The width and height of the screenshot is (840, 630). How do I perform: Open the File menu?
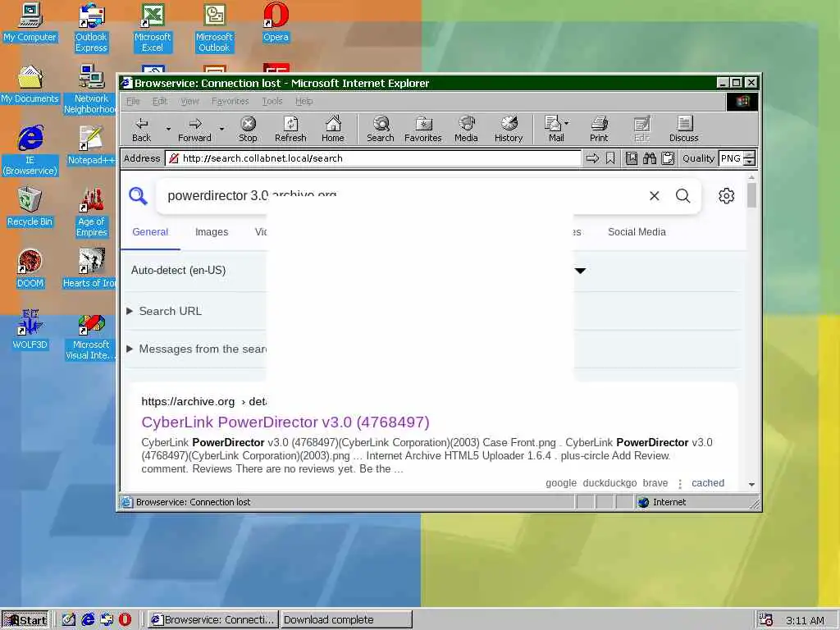point(133,101)
